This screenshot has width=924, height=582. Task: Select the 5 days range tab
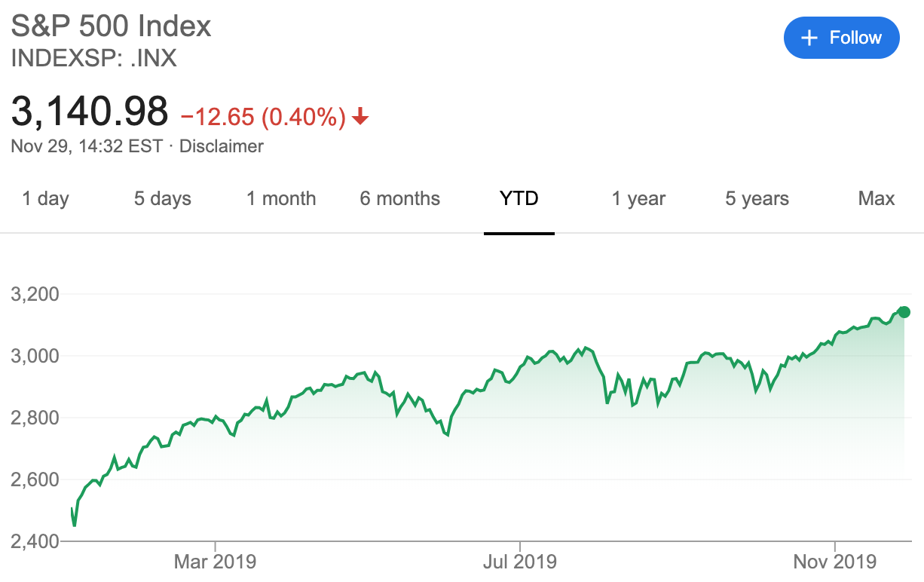163,199
